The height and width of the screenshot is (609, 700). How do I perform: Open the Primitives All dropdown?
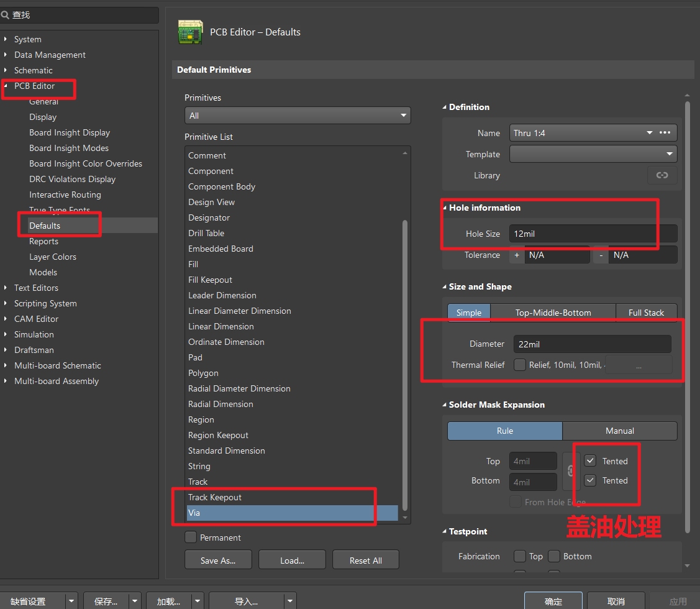298,116
